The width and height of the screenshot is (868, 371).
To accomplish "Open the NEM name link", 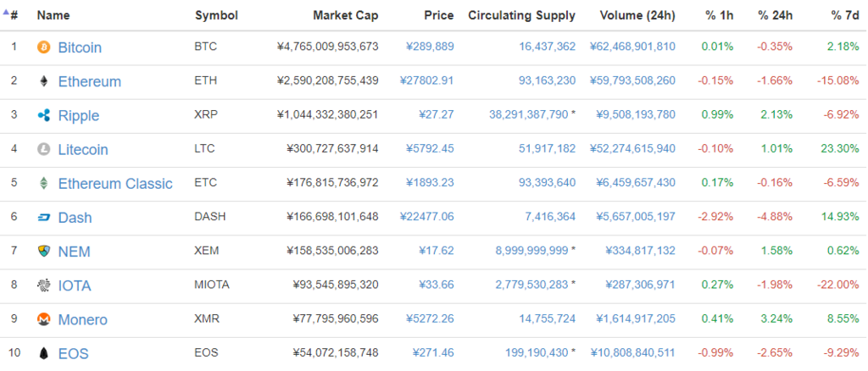I will 75,252.
